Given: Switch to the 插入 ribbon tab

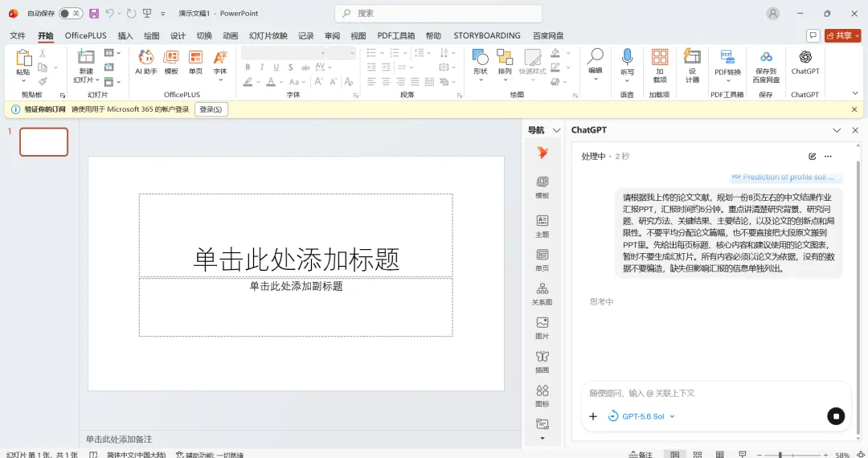Looking at the screenshot, I should tap(125, 35).
